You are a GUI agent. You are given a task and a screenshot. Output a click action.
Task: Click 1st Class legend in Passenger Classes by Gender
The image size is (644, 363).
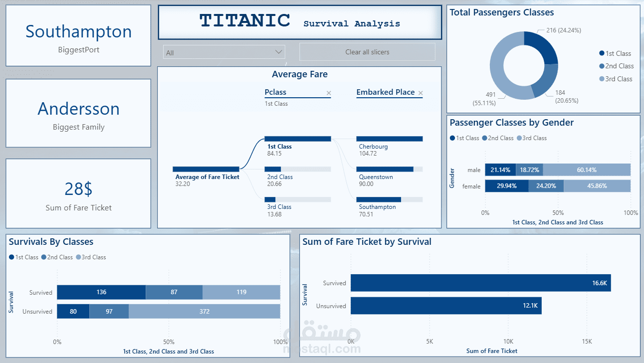(x=464, y=138)
